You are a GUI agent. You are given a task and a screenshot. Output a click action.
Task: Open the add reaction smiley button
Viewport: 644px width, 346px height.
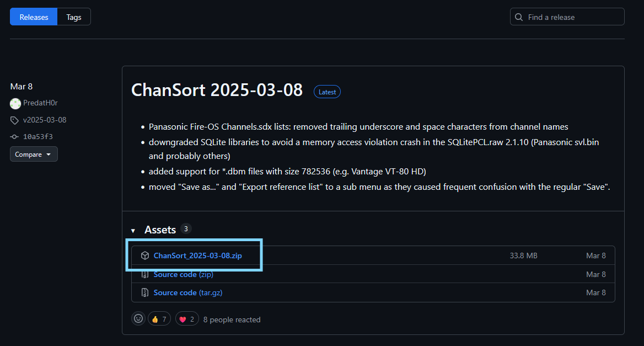[x=138, y=318]
